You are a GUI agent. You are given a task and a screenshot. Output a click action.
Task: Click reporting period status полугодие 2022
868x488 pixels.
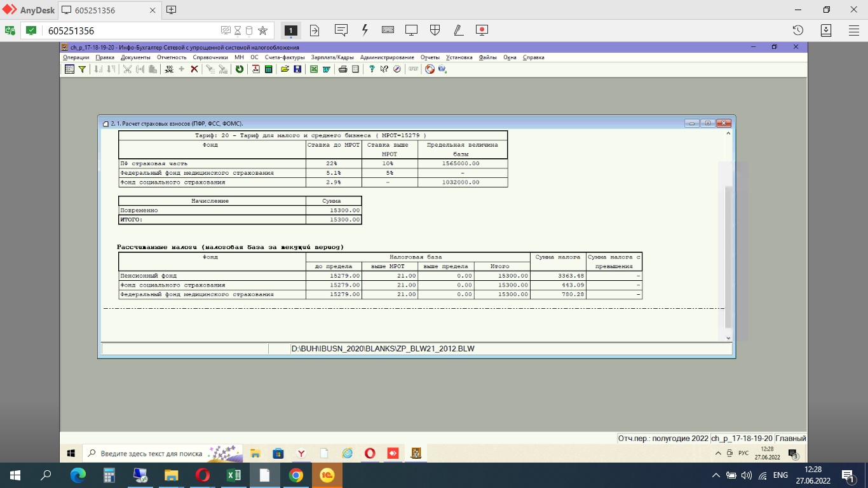[663, 438]
